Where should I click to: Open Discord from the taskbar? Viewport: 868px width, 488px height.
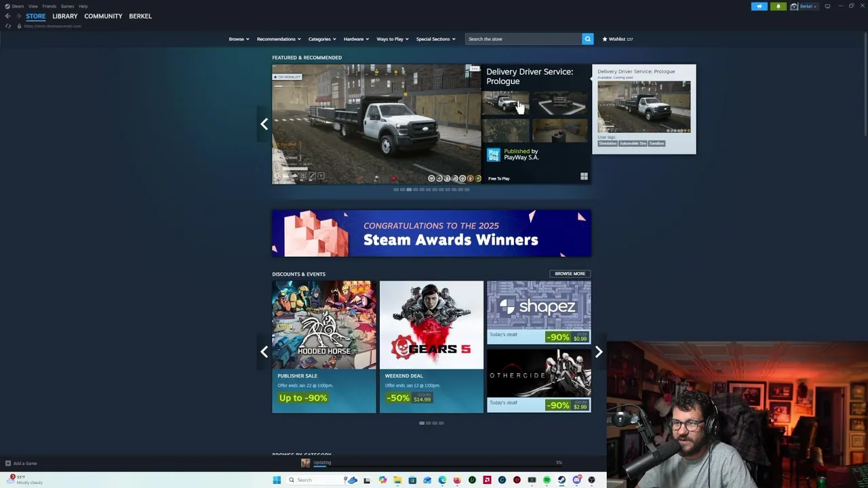point(576,480)
